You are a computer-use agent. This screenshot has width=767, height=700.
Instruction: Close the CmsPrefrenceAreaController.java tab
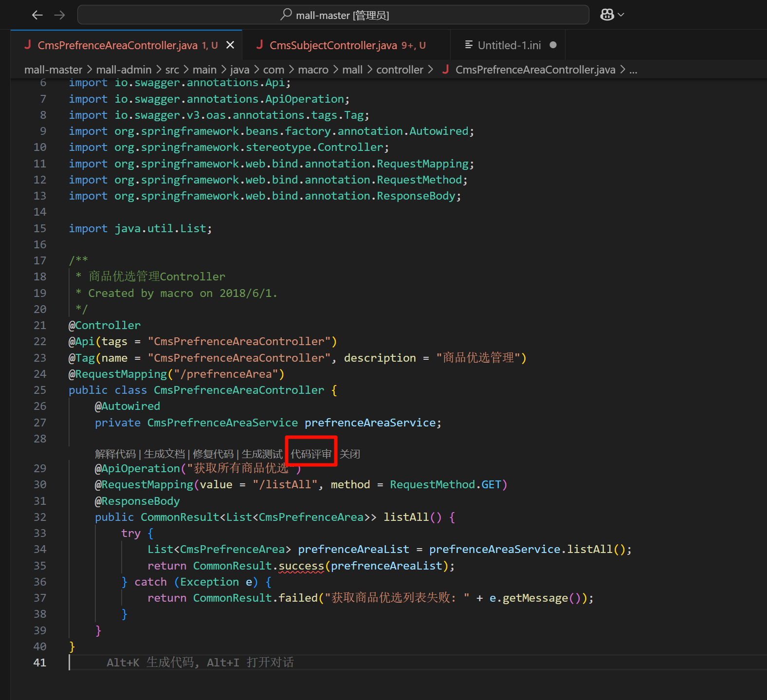pyautogui.click(x=230, y=45)
